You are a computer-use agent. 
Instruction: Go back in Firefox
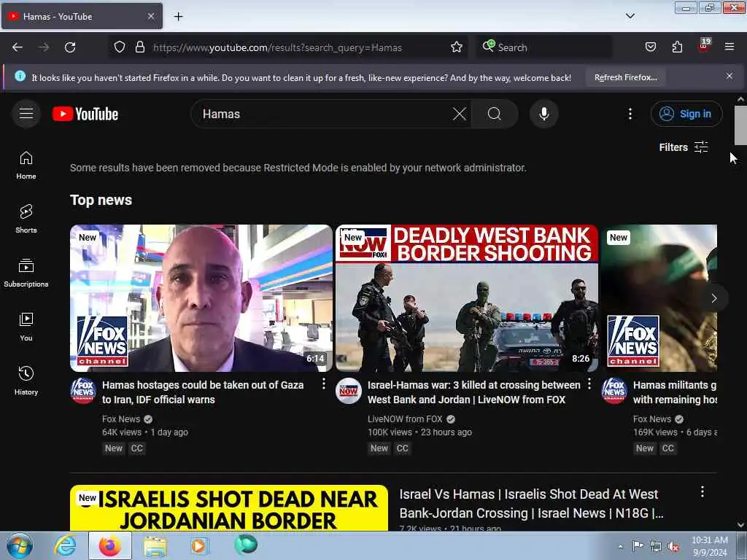tap(18, 47)
